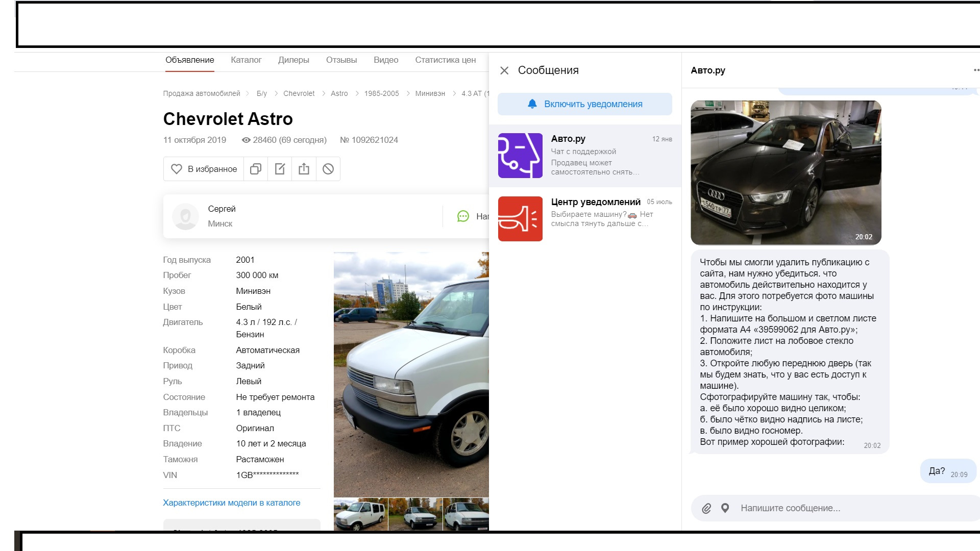The image size is (980, 551).
Task: Click the Chevrolet breadcrumb link
Action: pyautogui.click(x=299, y=93)
